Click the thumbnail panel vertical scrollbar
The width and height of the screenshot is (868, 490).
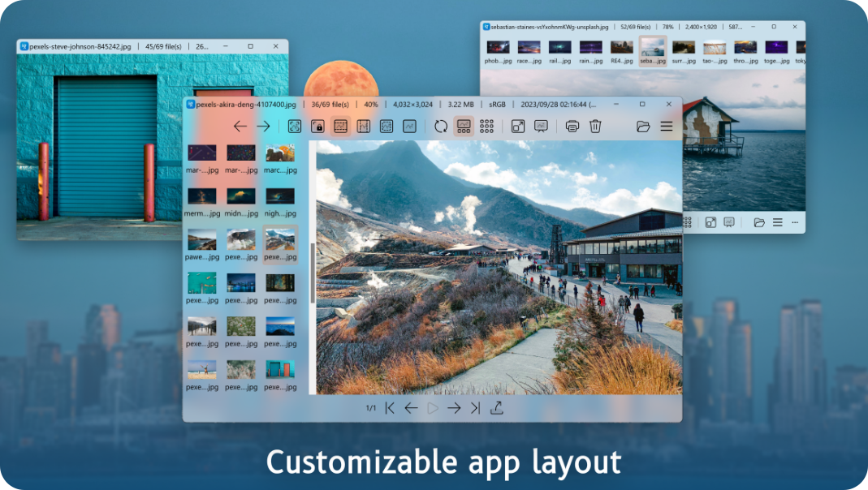(313, 273)
